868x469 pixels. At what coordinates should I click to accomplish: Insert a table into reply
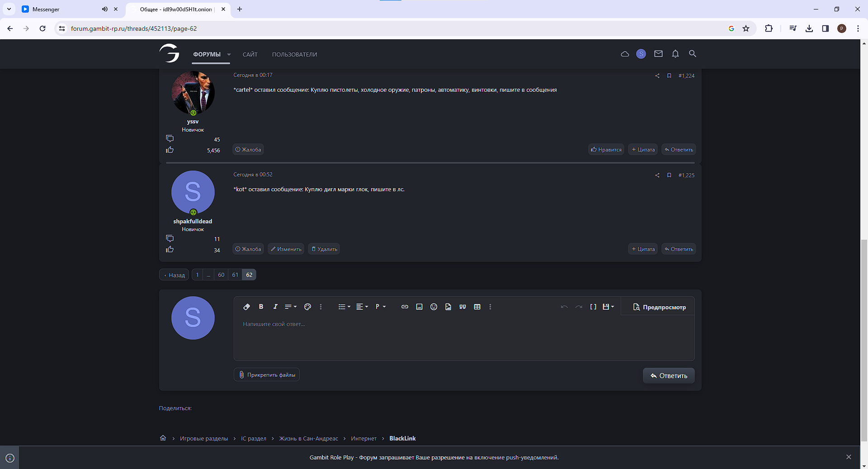click(477, 307)
